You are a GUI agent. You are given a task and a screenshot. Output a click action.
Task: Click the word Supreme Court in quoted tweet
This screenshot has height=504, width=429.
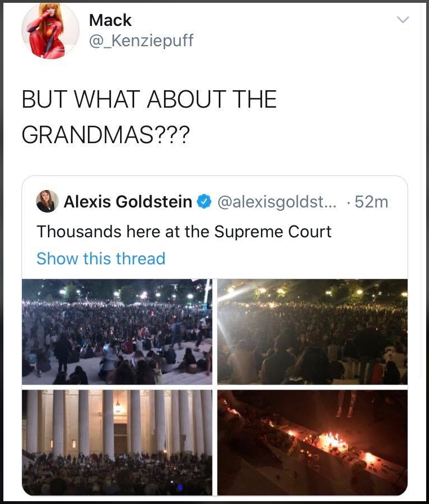pyautogui.click(x=273, y=232)
